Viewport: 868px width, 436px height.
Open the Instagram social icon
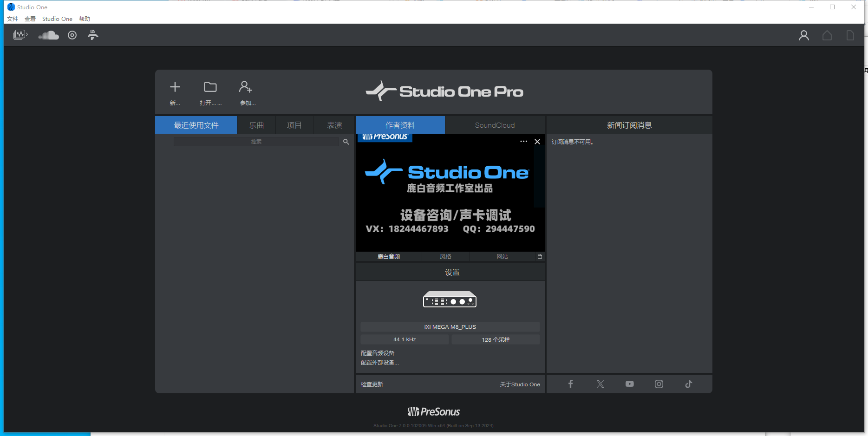coord(659,384)
